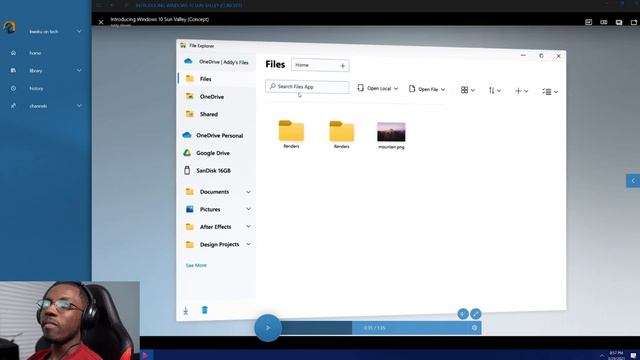Expand the Design Projects chevron

[x=248, y=244]
